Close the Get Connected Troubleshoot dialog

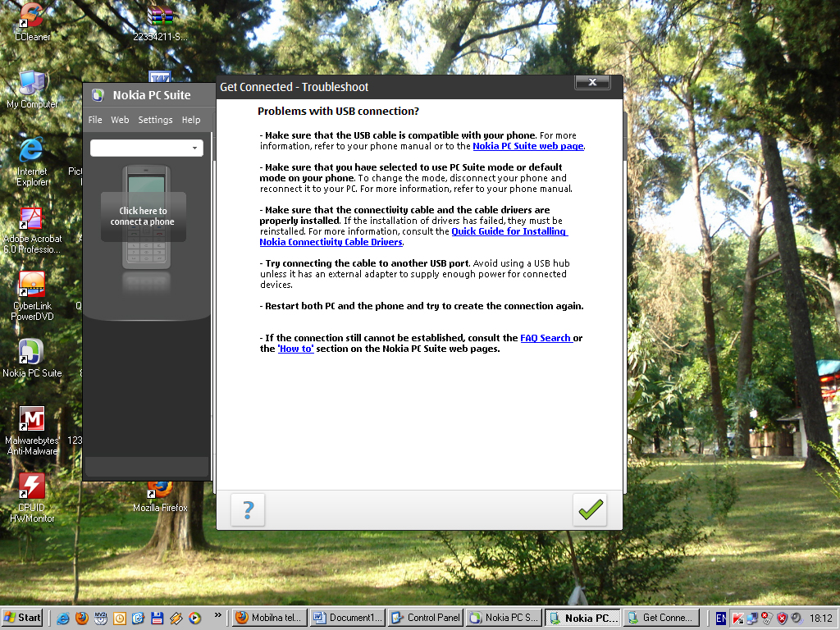tap(592, 82)
